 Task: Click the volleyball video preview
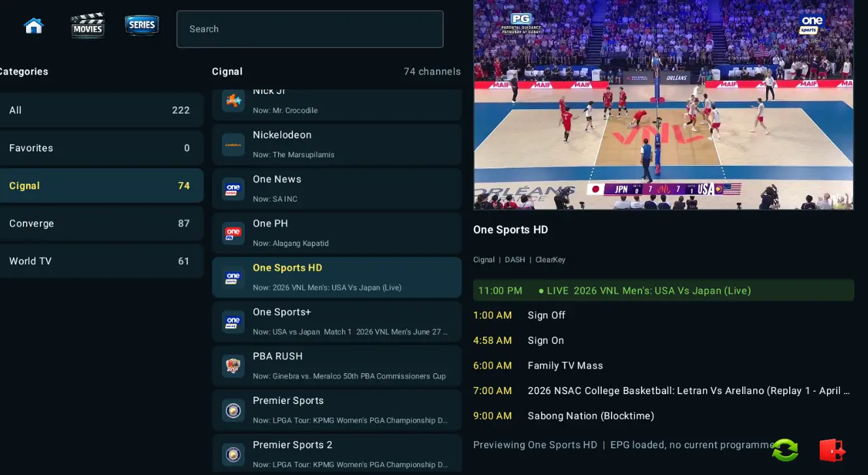pyautogui.click(x=663, y=104)
